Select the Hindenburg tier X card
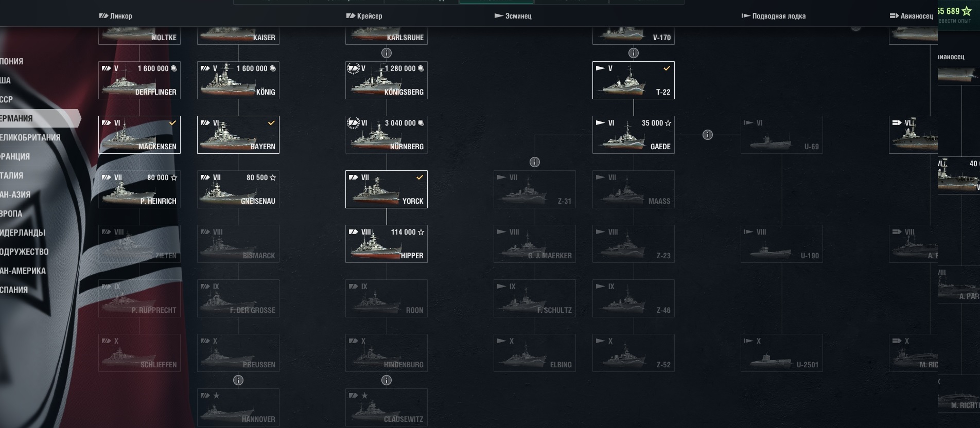The height and width of the screenshot is (428, 980). (387, 353)
